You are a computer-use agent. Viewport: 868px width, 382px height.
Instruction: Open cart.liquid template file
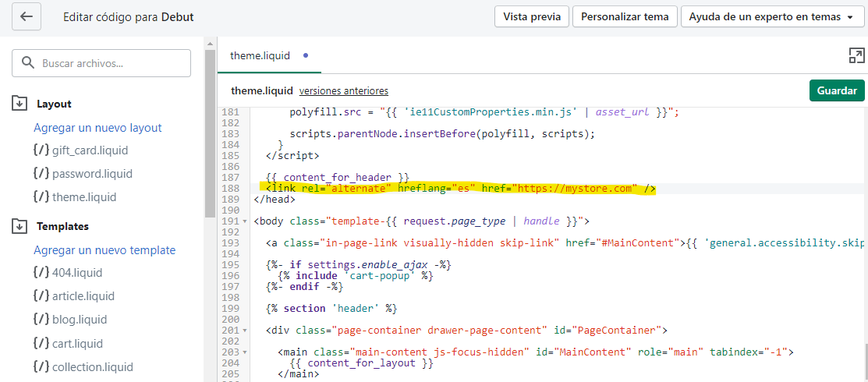tap(77, 343)
